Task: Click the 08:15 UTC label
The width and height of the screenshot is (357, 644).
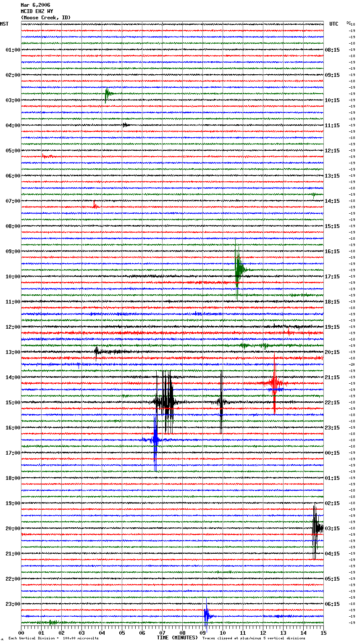Action: coord(332,50)
